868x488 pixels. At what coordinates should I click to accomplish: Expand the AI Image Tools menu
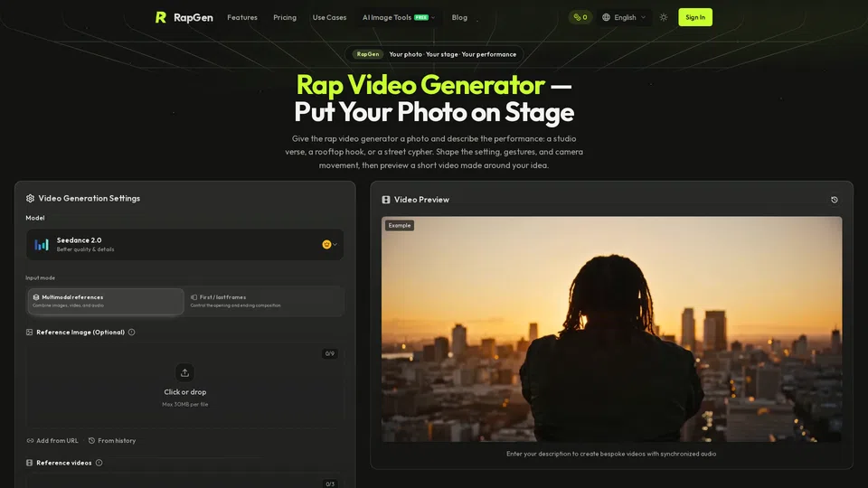(399, 17)
